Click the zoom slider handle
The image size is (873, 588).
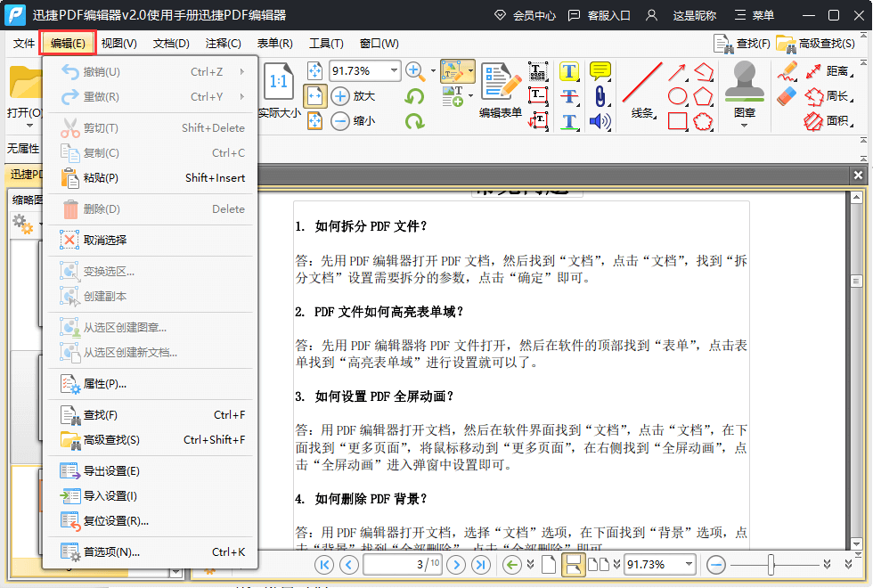click(771, 564)
